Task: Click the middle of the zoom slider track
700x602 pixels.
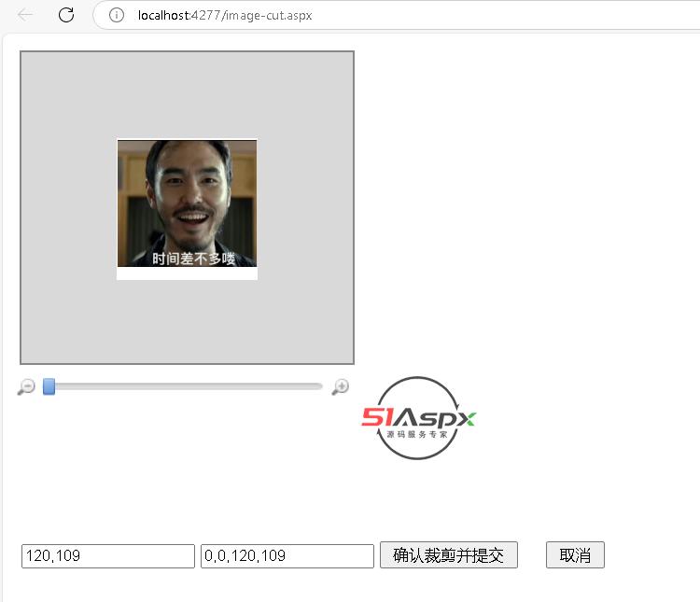Action: 183,386
